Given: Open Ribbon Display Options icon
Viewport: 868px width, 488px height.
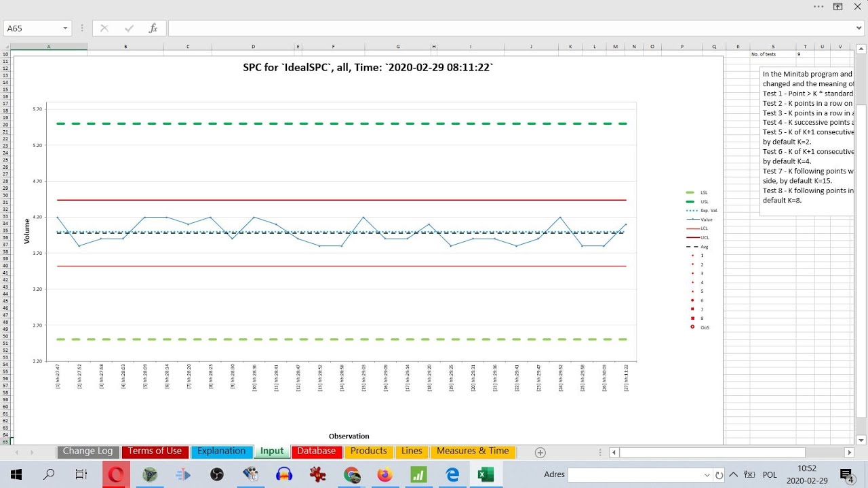Looking at the screenshot, I should (x=837, y=6).
